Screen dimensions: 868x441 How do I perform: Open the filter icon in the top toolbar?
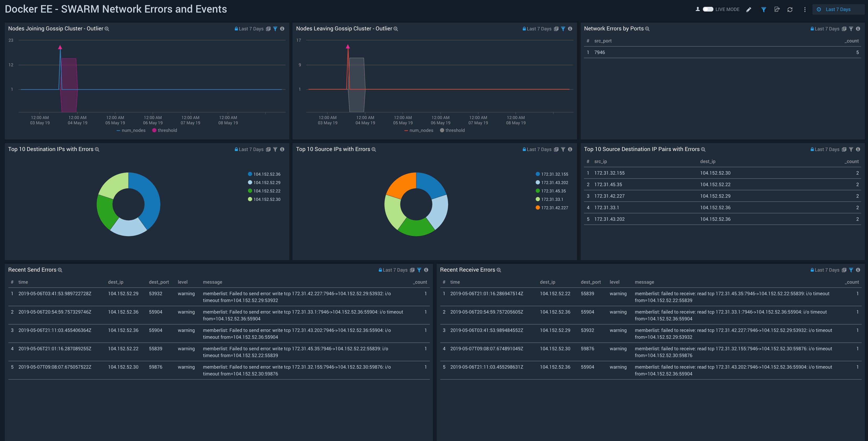click(763, 9)
